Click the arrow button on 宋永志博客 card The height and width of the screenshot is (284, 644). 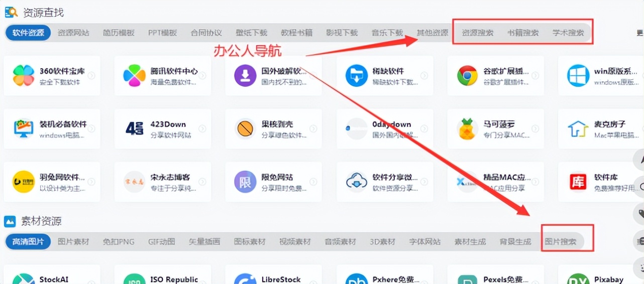[x=202, y=182]
